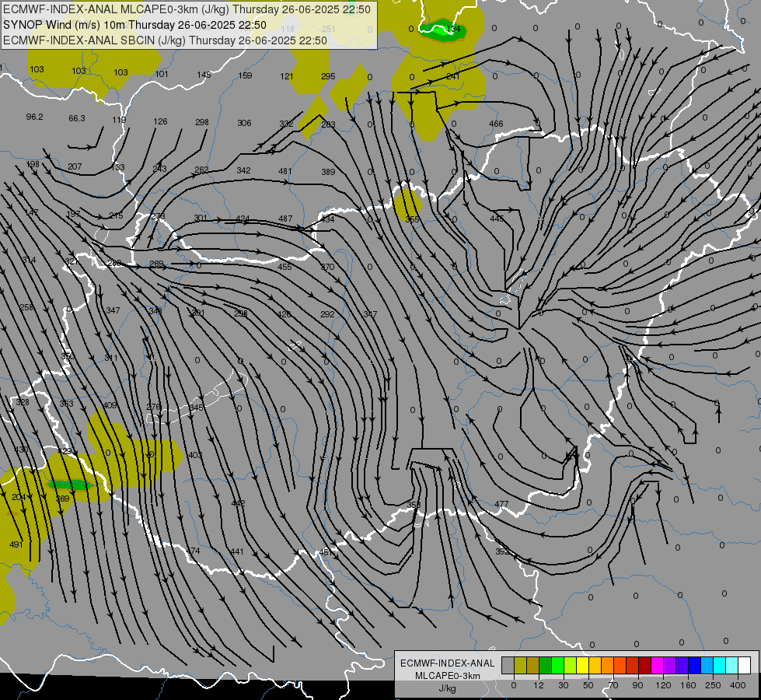The height and width of the screenshot is (700, 761).
Task: Select the deep blue legend swatch
Action: pyautogui.click(x=695, y=666)
